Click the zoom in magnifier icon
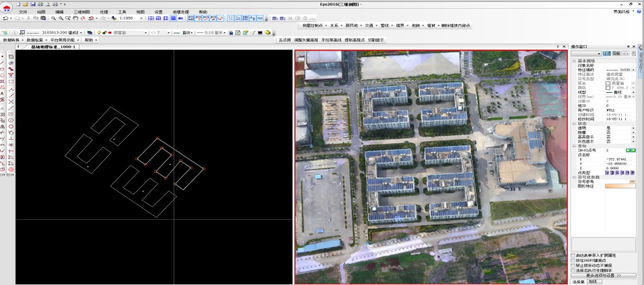This screenshot has width=644, height=285. pos(53,18)
